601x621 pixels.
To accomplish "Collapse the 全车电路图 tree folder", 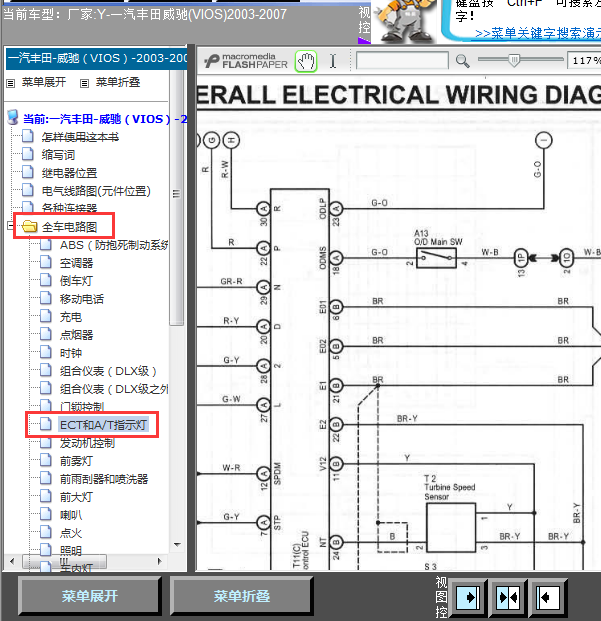I will [10, 226].
